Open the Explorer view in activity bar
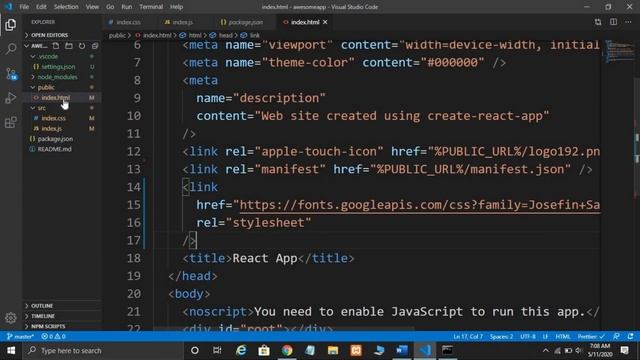Viewport: 640px width, 360px height. point(11,25)
